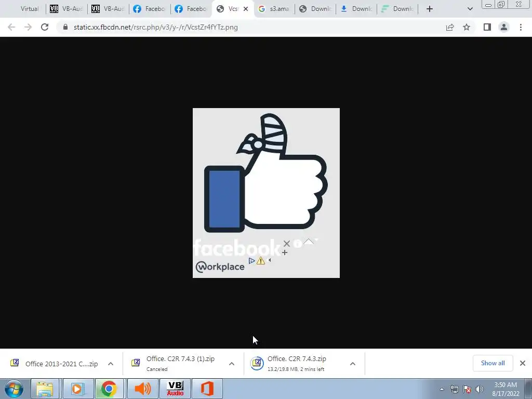Image resolution: width=532 pixels, height=399 pixels.
Task: Click the Show desktop strip
Action: (528, 389)
